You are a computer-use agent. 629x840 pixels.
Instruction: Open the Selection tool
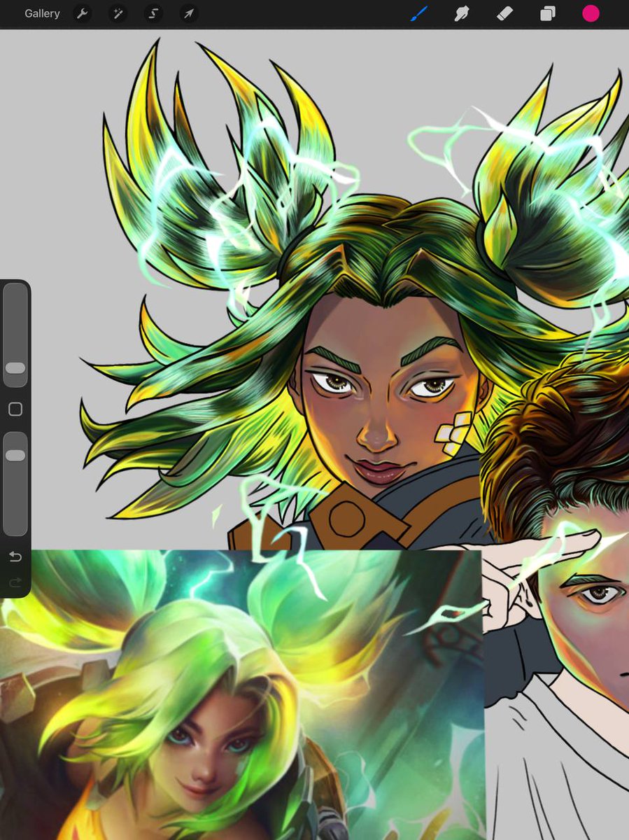coord(153,13)
